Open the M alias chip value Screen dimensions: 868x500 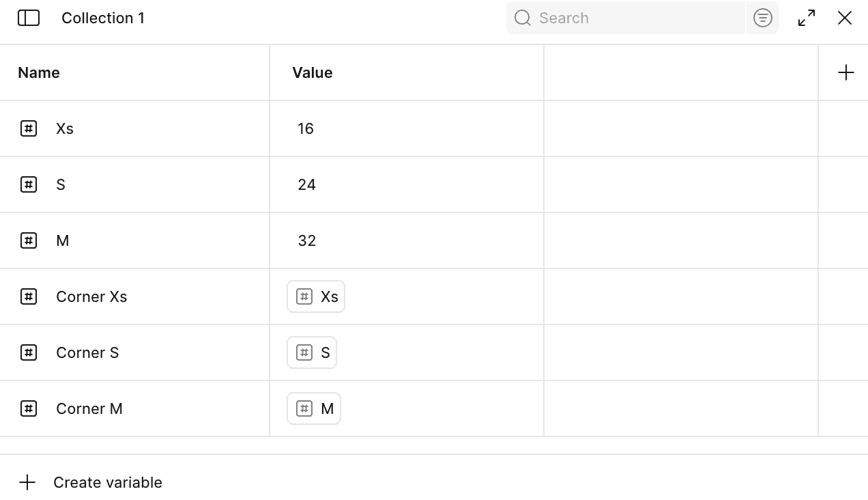[314, 408]
